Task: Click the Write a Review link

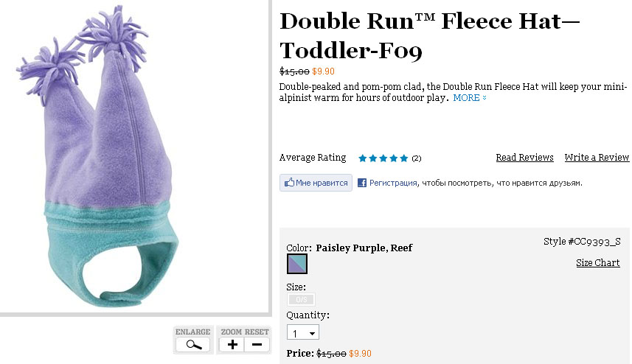Action: [x=597, y=158]
